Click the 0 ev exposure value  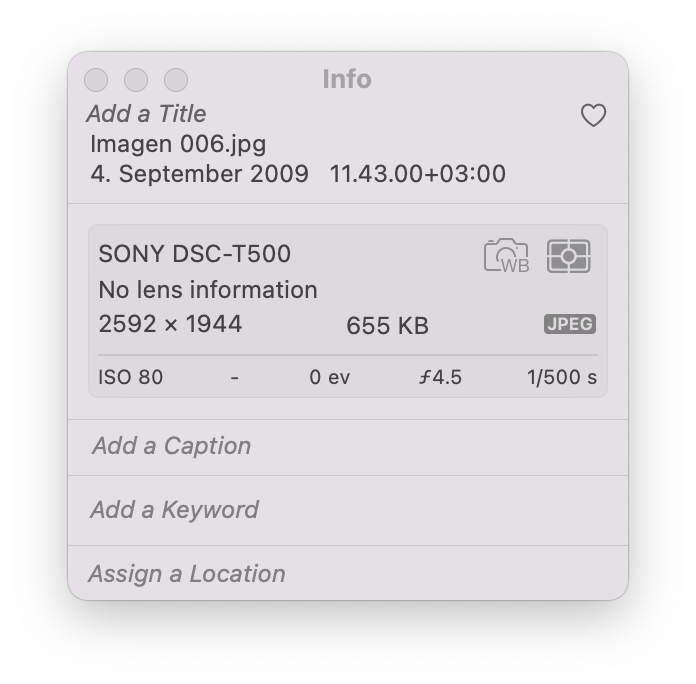tap(329, 378)
